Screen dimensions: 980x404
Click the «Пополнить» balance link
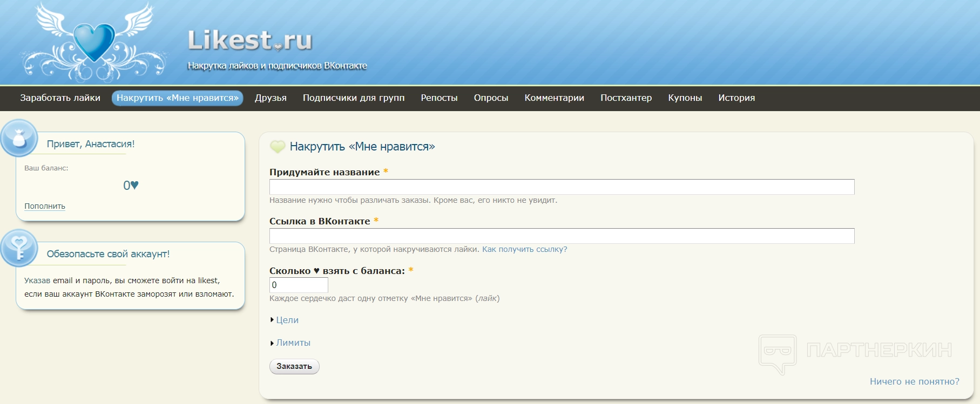point(45,206)
